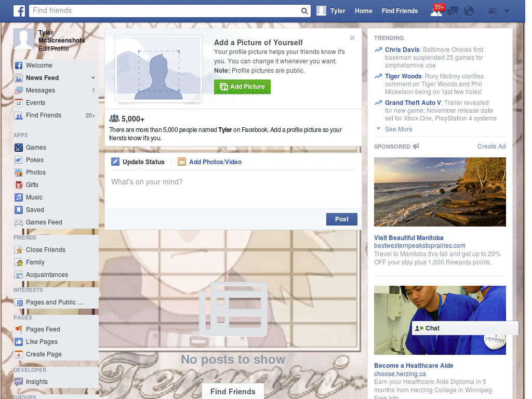Click the profile picture placeholder image

[159, 69]
